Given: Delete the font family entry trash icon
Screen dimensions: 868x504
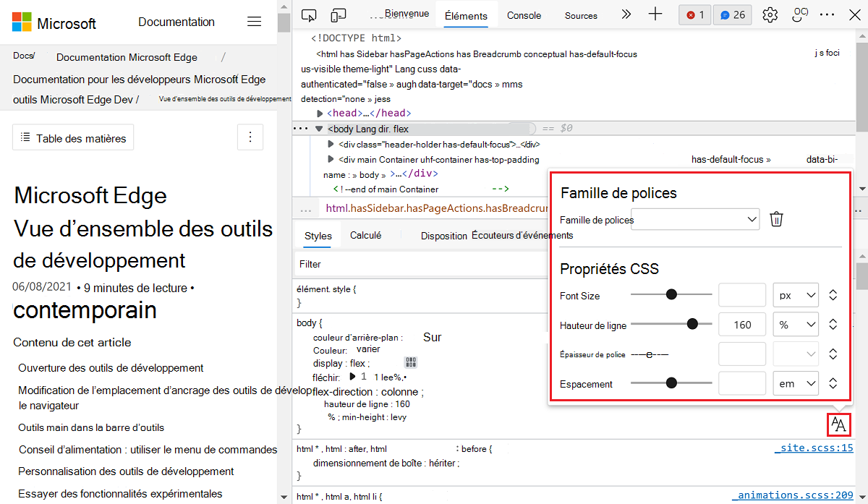Looking at the screenshot, I should click(776, 219).
